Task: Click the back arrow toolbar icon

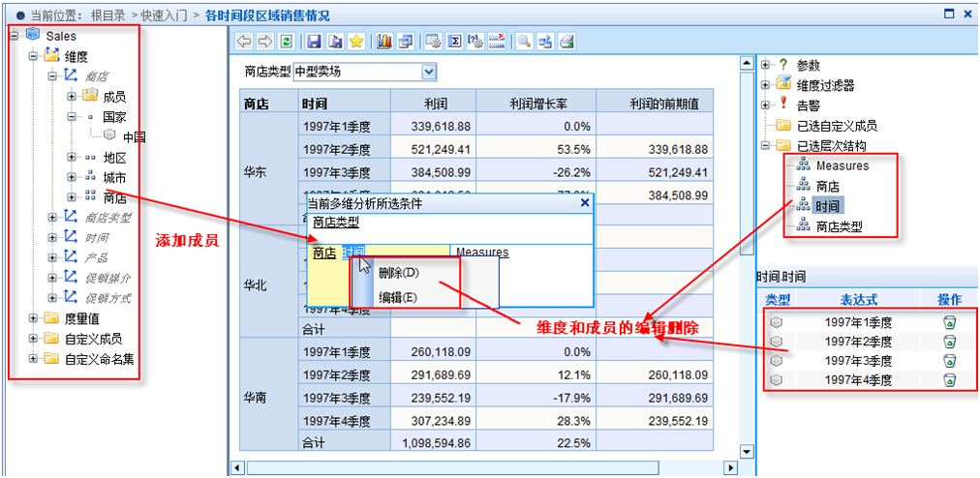Action: tap(246, 42)
